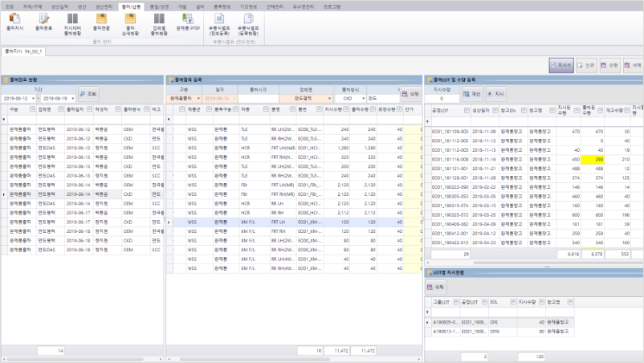Open the 출하현황 ribbon icon
Image resolution: width=644 pixels, height=363 pixels.
tap(101, 22)
